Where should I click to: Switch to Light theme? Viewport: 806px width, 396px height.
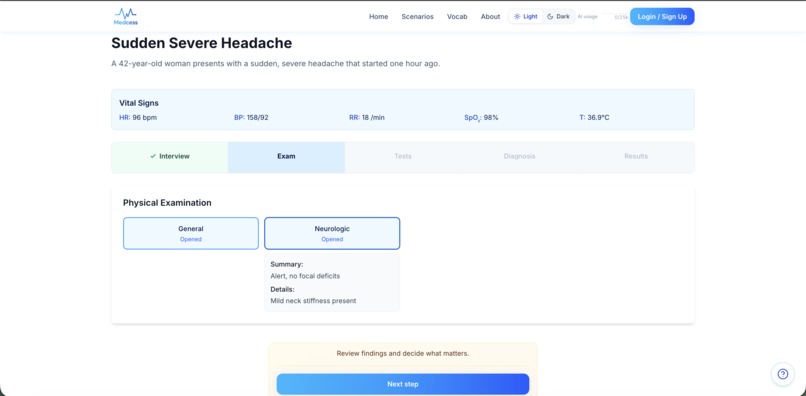pyautogui.click(x=525, y=16)
